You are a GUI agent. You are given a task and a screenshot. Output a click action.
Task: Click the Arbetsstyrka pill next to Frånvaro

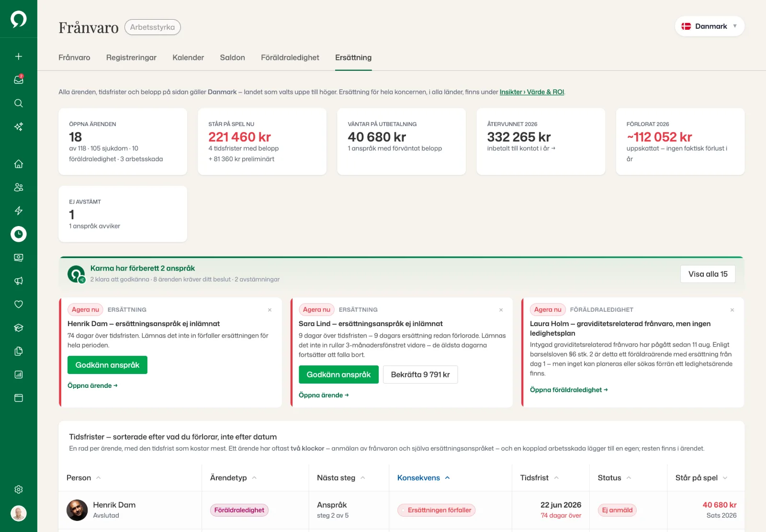pos(152,27)
